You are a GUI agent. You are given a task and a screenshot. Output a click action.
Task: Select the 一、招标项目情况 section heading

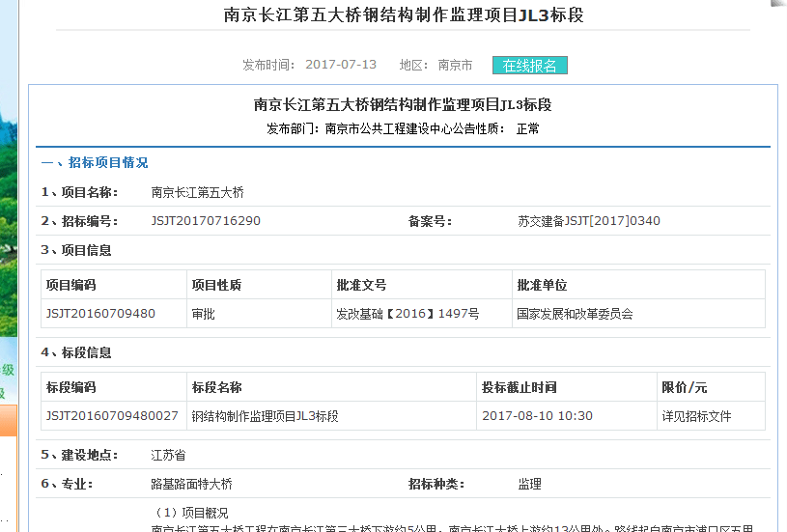point(95,162)
